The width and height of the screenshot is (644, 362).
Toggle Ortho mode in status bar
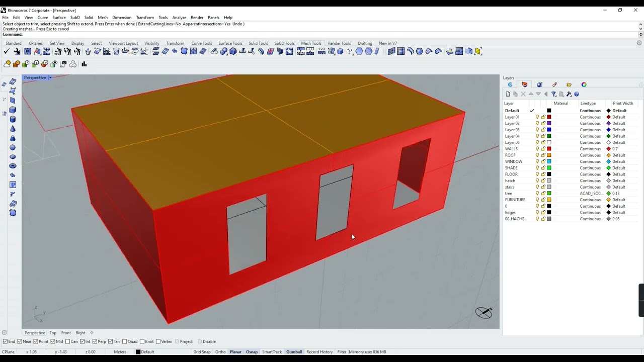coord(220,352)
